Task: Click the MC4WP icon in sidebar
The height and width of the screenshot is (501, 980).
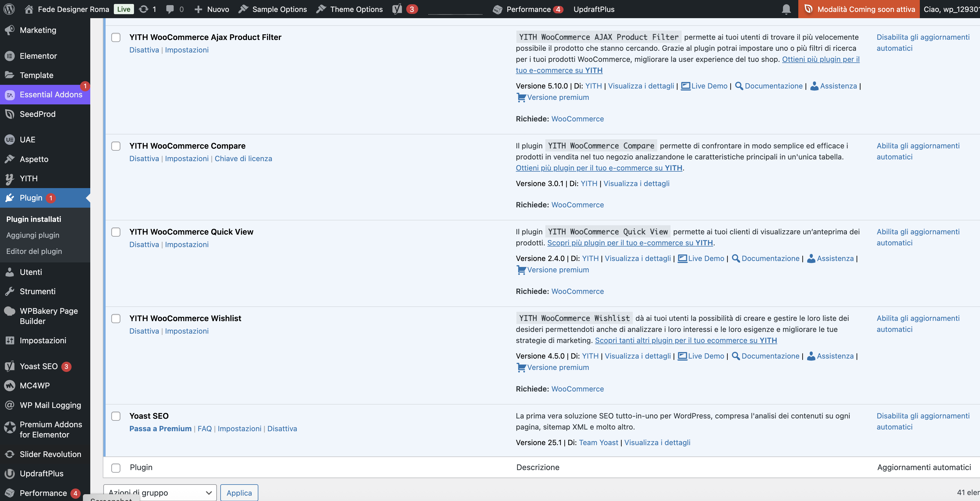Action: pyautogui.click(x=10, y=386)
